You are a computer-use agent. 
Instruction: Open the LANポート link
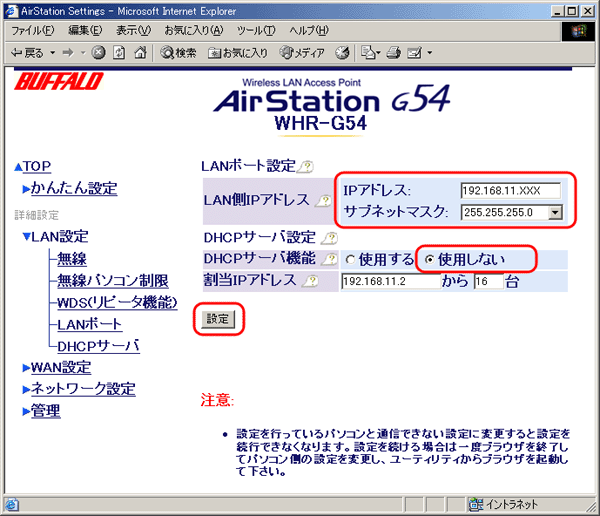tap(90, 325)
